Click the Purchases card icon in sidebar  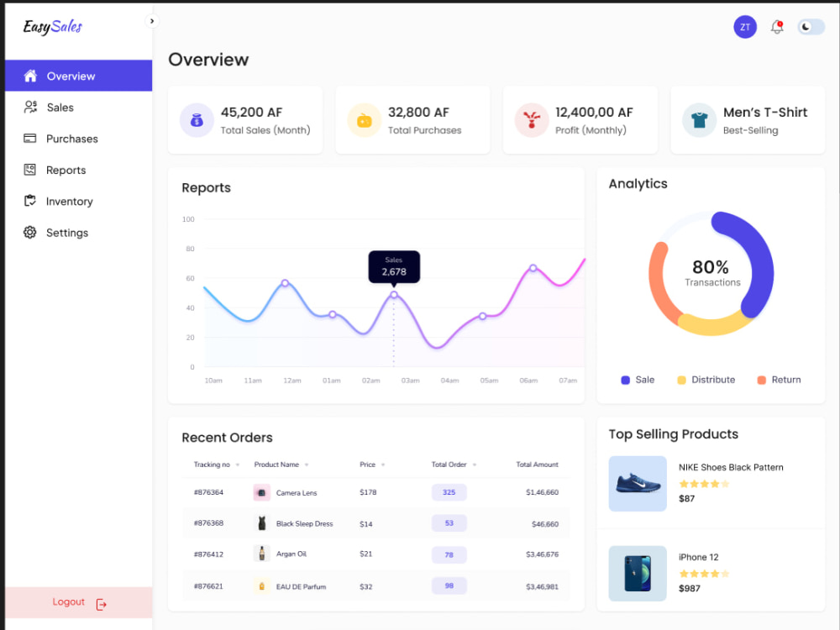[30, 139]
